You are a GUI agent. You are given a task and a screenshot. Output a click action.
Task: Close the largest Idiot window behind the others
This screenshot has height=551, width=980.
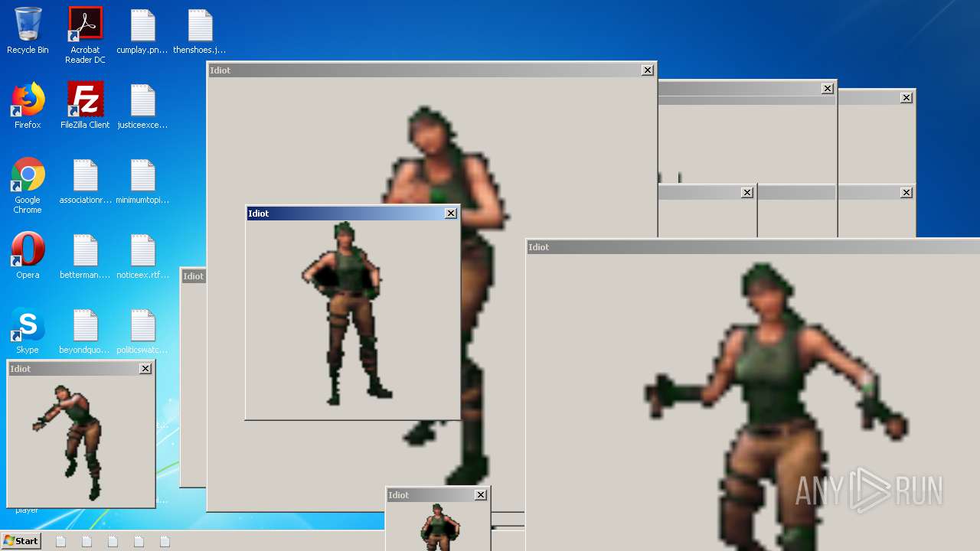tap(648, 70)
